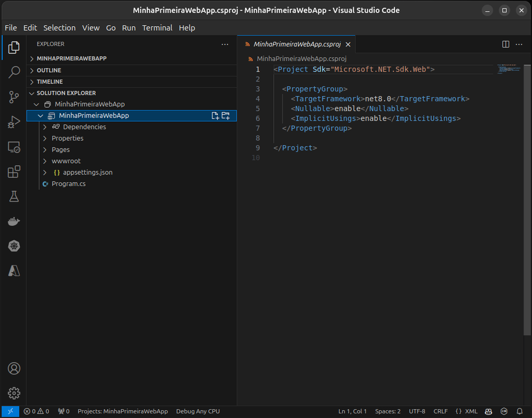Expand the wwwroot folder
The width and height of the screenshot is (532, 418).
pyautogui.click(x=45, y=161)
